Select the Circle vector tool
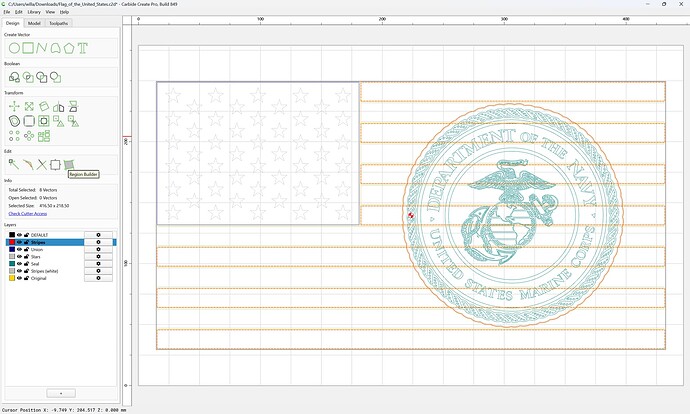 coord(14,48)
